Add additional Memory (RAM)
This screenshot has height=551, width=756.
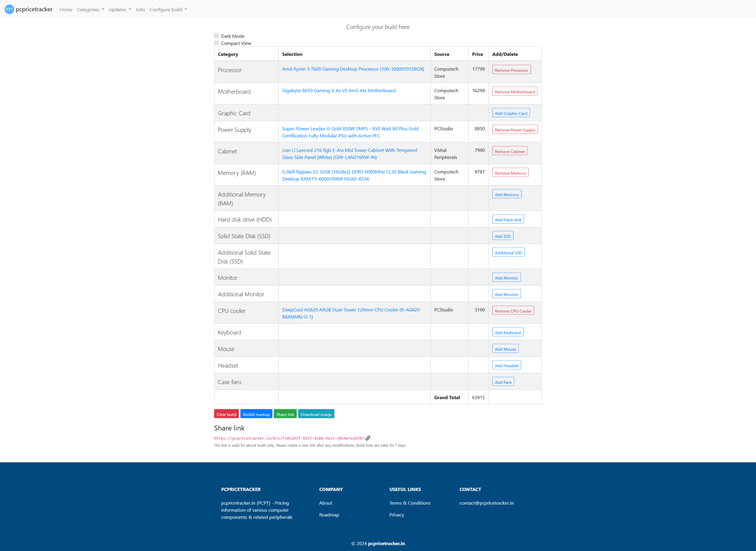tap(507, 194)
